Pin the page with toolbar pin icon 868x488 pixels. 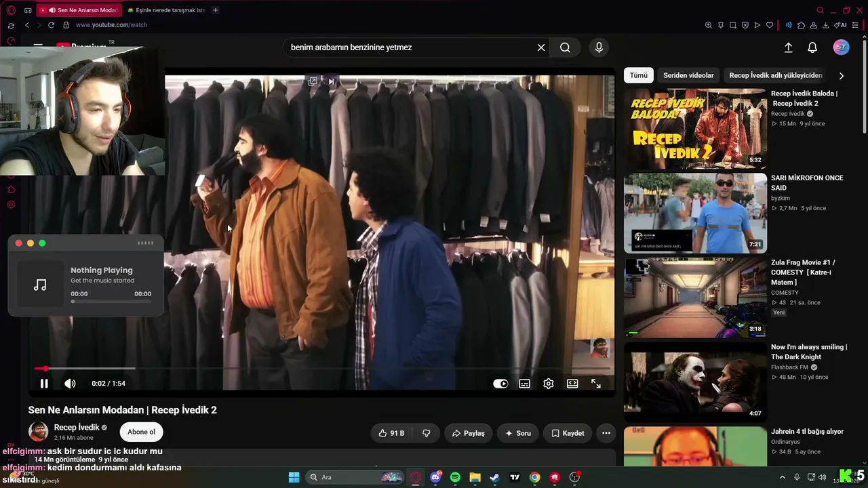point(721,25)
